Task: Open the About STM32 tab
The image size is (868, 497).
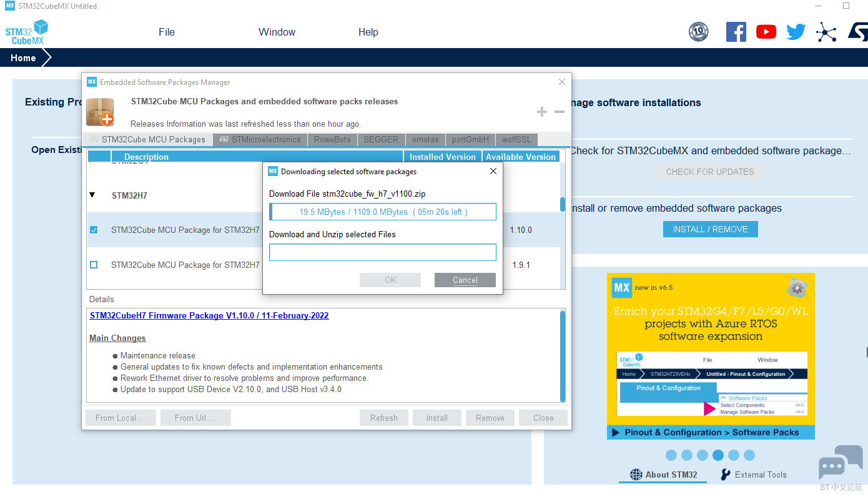Action: click(x=663, y=475)
